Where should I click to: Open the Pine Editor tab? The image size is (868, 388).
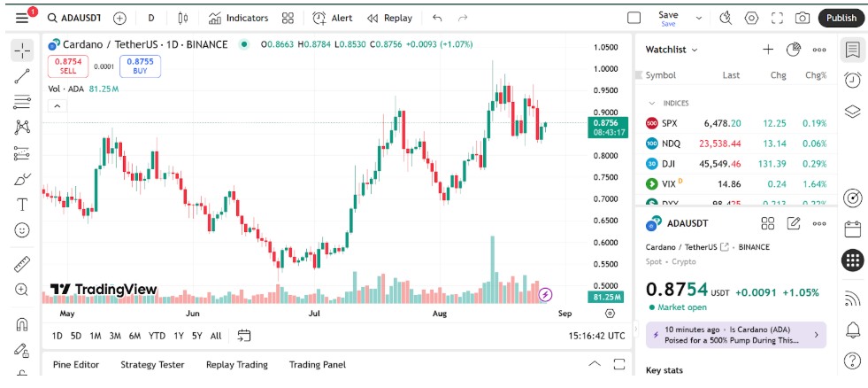coord(76,365)
